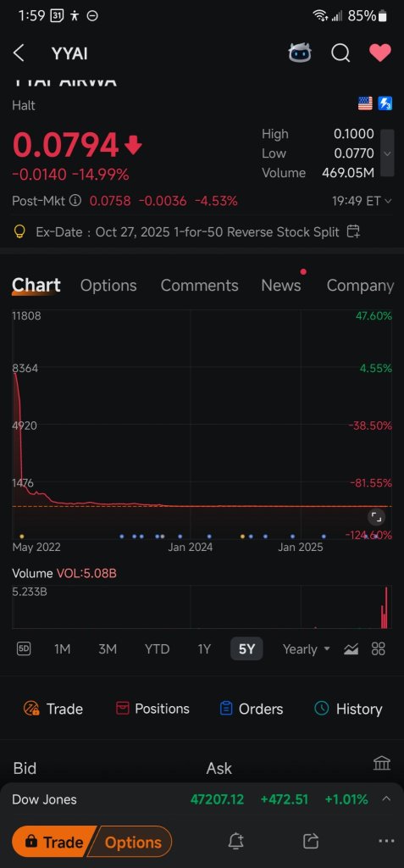Expand the Dow Jones index bar
Image resolution: width=404 pixels, height=868 pixels.
(x=386, y=798)
